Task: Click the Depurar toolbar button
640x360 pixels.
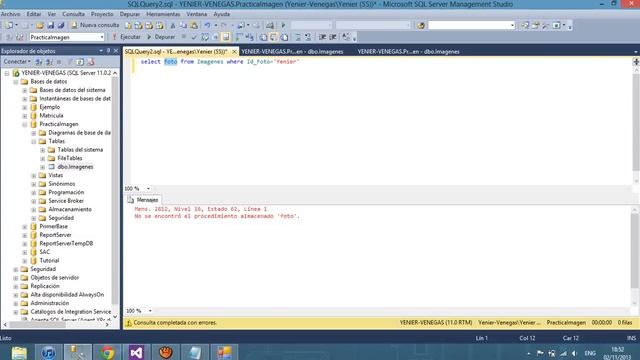Action: pyautogui.click(x=161, y=37)
